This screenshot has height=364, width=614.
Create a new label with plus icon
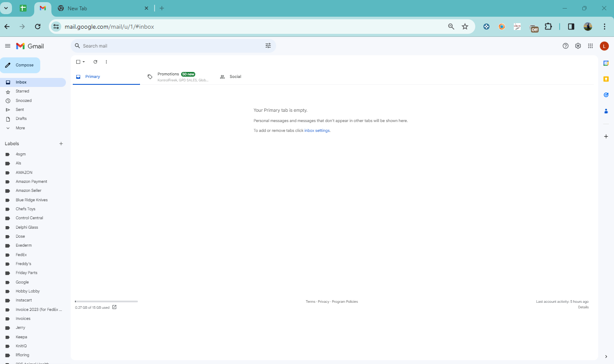tap(61, 144)
